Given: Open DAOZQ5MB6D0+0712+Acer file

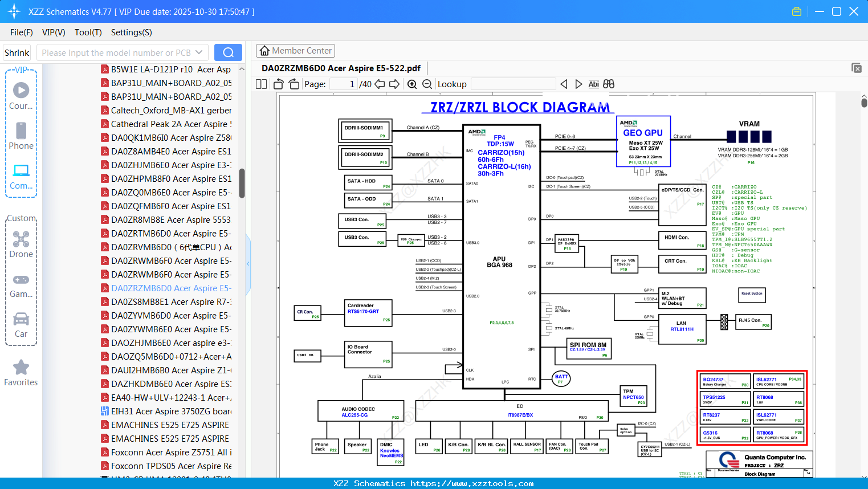Looking at the screenshot, I should coord(166,357).
